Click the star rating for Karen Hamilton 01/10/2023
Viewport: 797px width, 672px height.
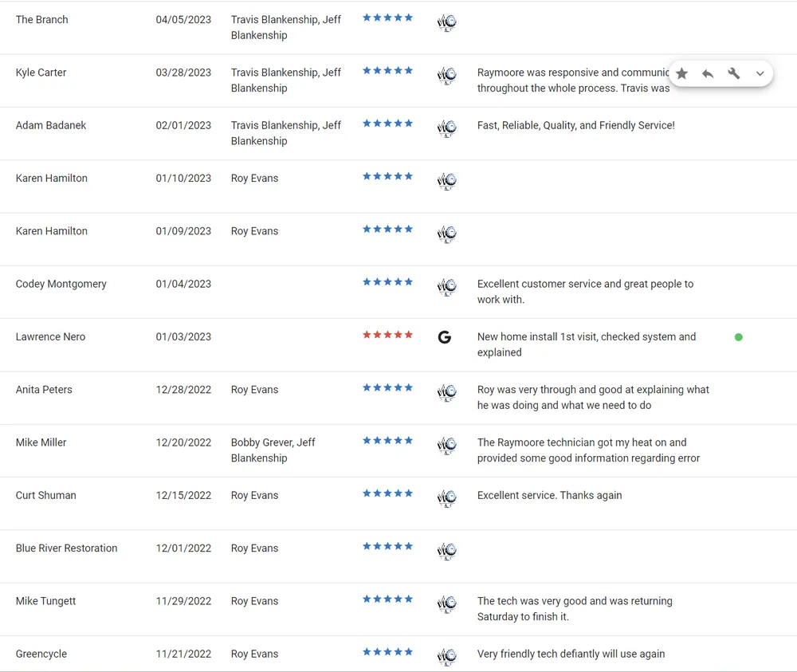point(387,176)
